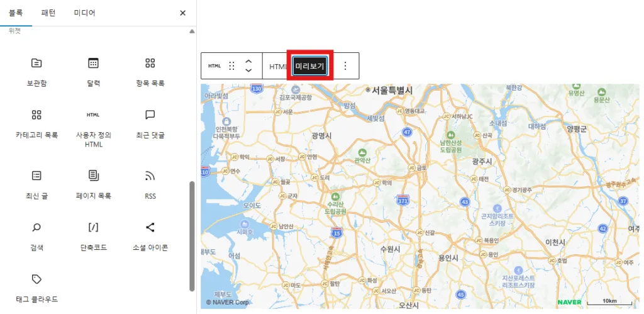Insert the 최신 글 block
This screenshot has width=644, height=314.
pyautogui.click(x=36, y=186)
